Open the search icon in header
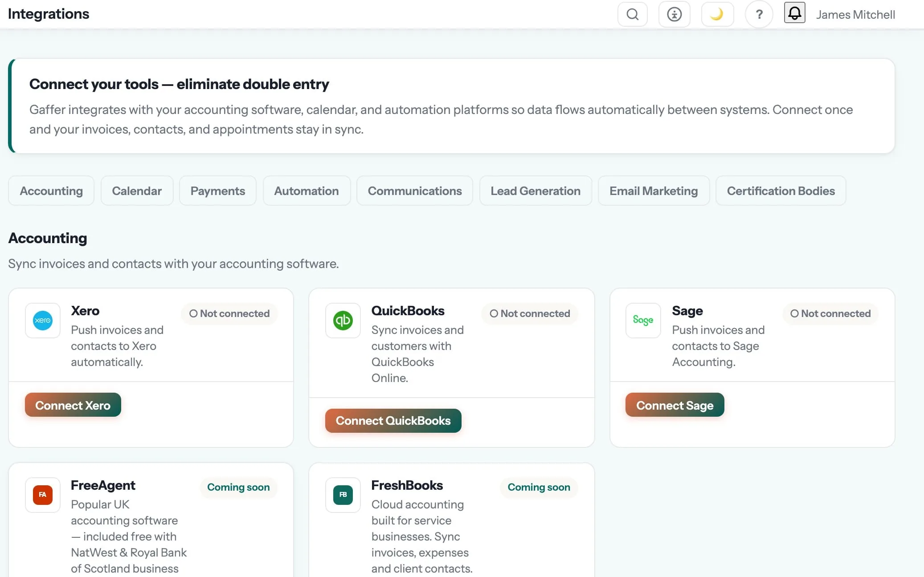This screenshot has height=577, width=924. pos(632,14)
